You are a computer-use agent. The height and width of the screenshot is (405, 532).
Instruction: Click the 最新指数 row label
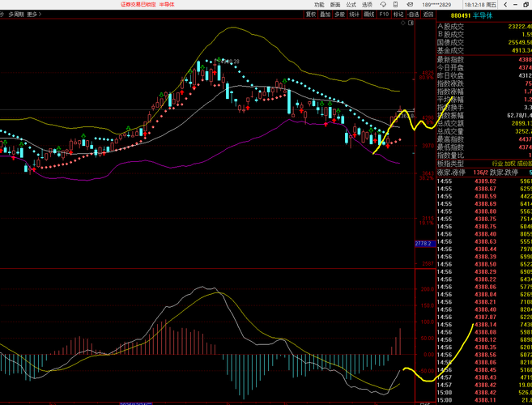(450, 60)
